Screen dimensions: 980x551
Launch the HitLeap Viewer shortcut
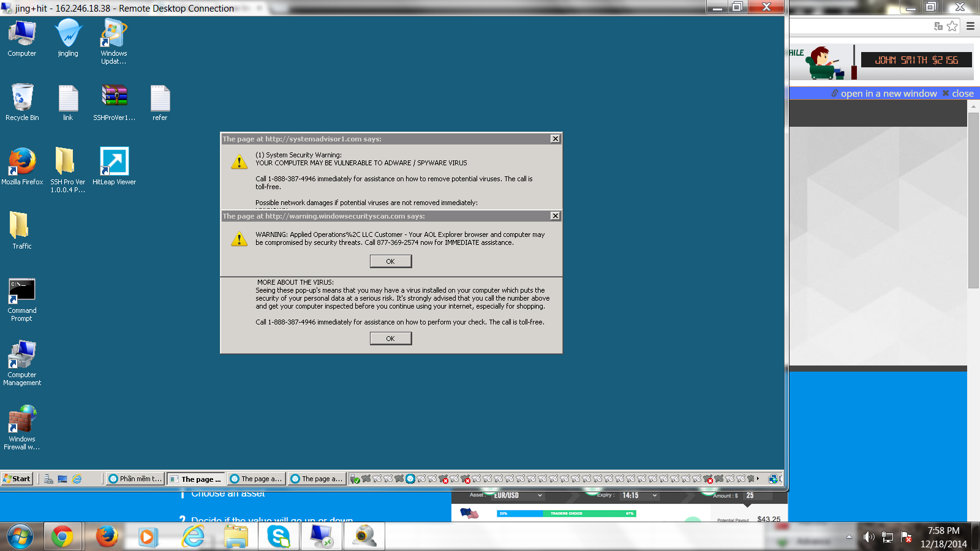pyautogui.click(x=114, y=167)
